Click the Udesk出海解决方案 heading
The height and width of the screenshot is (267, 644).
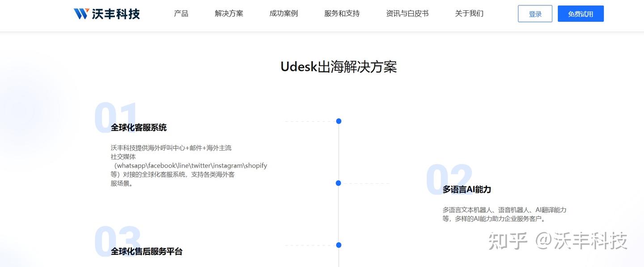[339, 67]
